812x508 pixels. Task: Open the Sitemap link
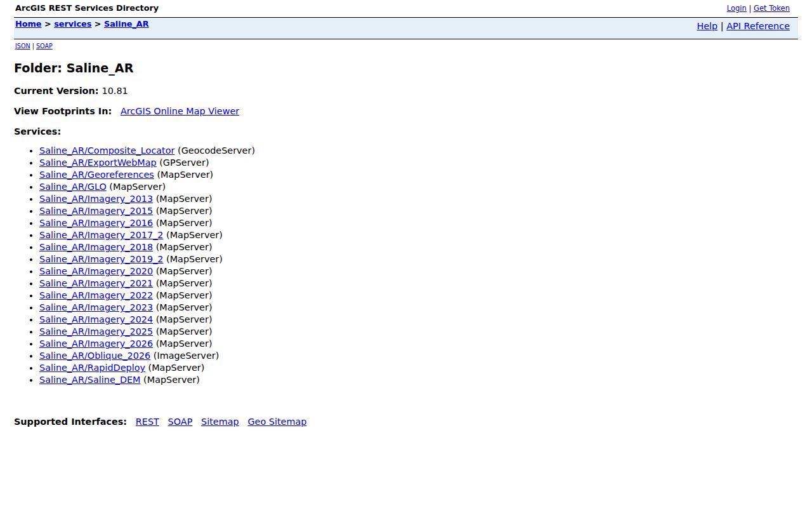[220, 422]
